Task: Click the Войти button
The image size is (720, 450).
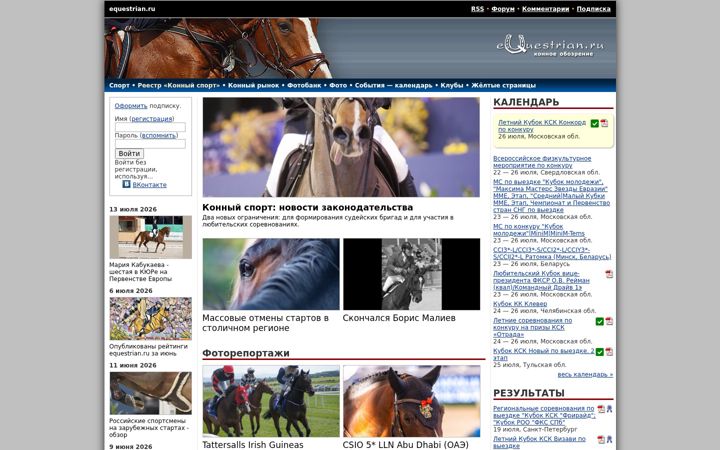Action: point(129,153)
